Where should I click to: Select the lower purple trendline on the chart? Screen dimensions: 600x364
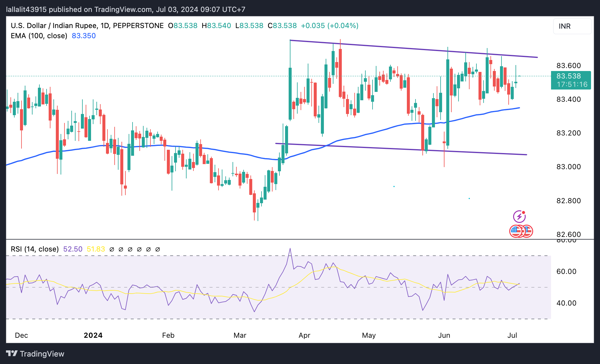tap(388, 148)
